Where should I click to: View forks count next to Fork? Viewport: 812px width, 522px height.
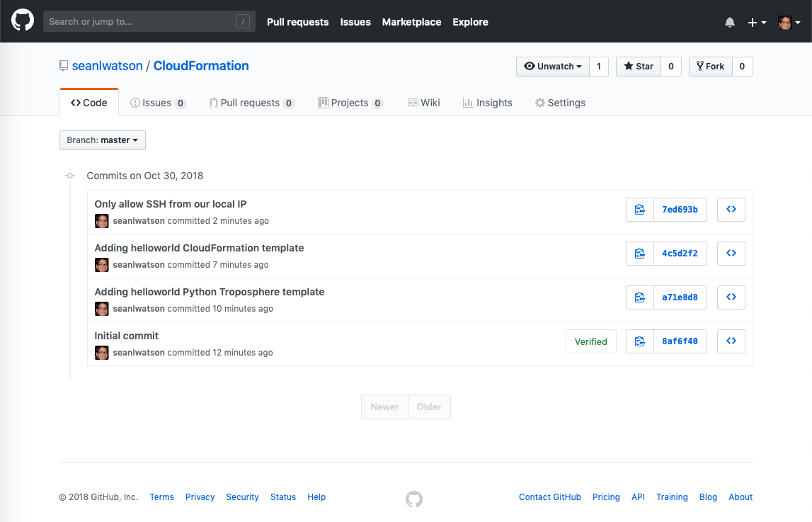coord(742,67)
